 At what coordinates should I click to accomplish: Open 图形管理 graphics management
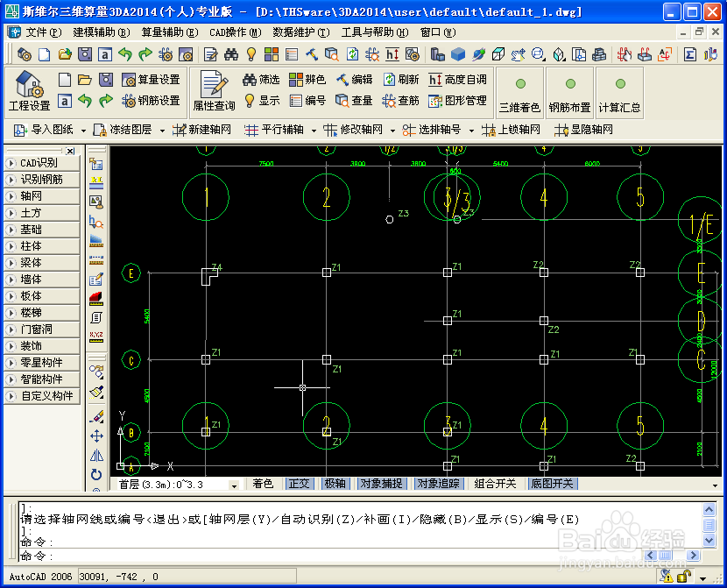(x=457, y=100)
